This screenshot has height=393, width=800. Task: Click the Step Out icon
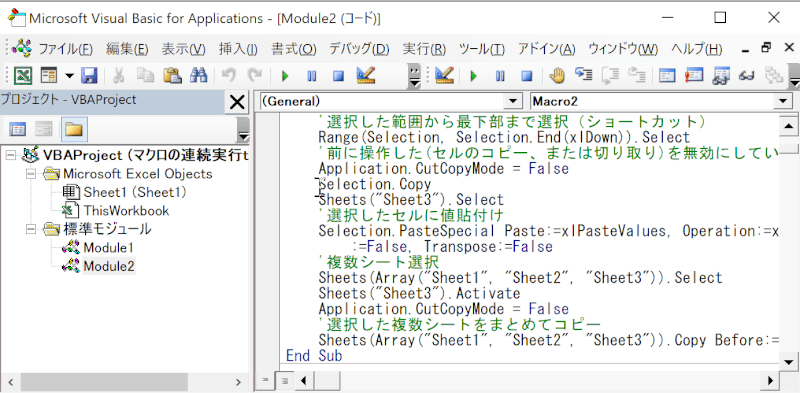(637, 76)
